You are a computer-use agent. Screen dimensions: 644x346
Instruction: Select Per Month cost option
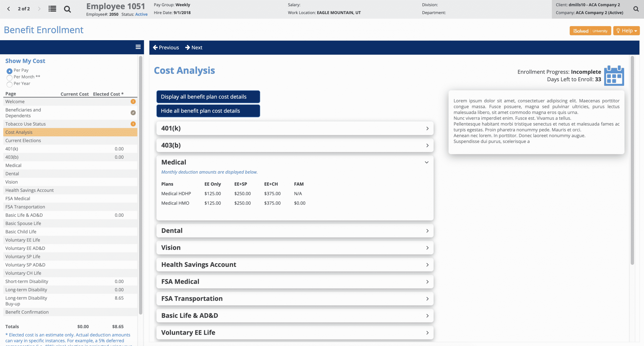pyautogui.click(x=10, y=77)
